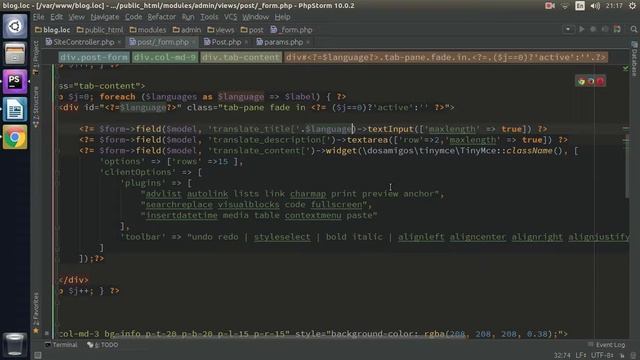
Task: Switch to SiteController.php editor tab
Action: pos(83,42)
